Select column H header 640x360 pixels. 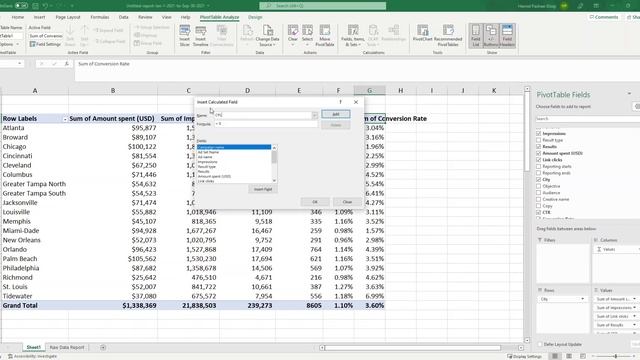[x=400, y=91]
